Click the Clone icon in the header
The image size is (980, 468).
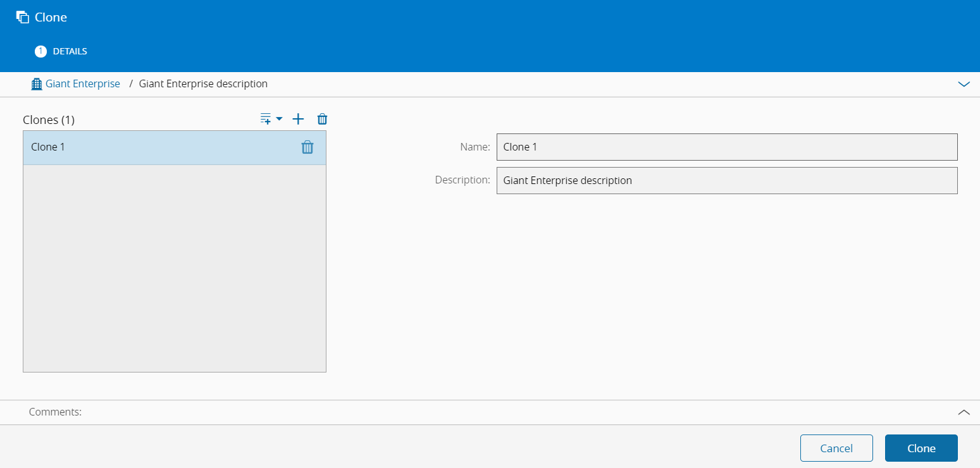[22, 18]
